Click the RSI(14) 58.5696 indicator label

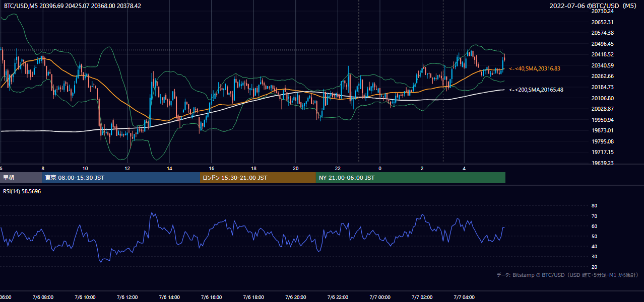coord(22,191)
